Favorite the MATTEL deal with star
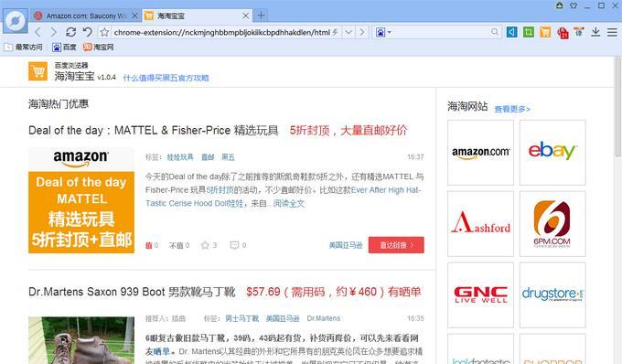Viewport: 622px width, 364px height. [209, 245]
